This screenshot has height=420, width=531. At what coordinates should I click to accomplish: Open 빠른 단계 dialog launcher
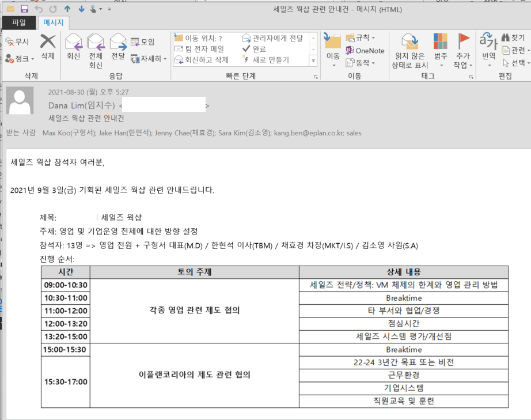pos(316,77)
